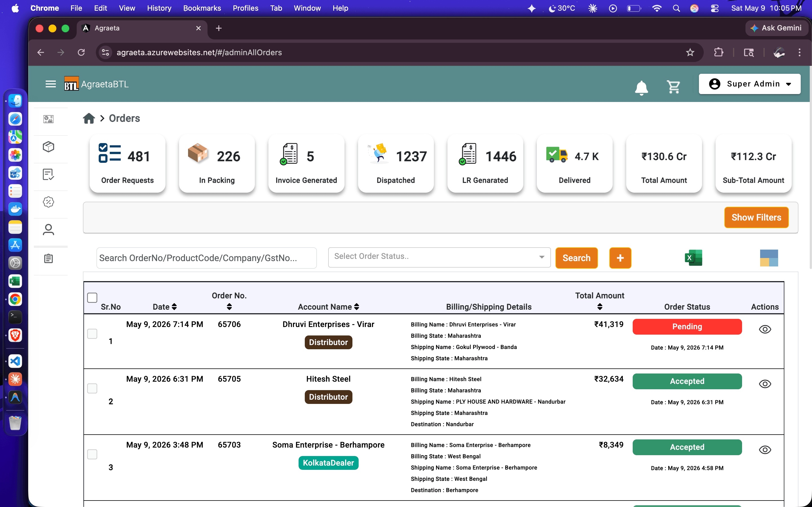The width and height of the screenshot is (812, 507).
Task: Click the hamburger menu icon
Action: [x=51, y=84]
